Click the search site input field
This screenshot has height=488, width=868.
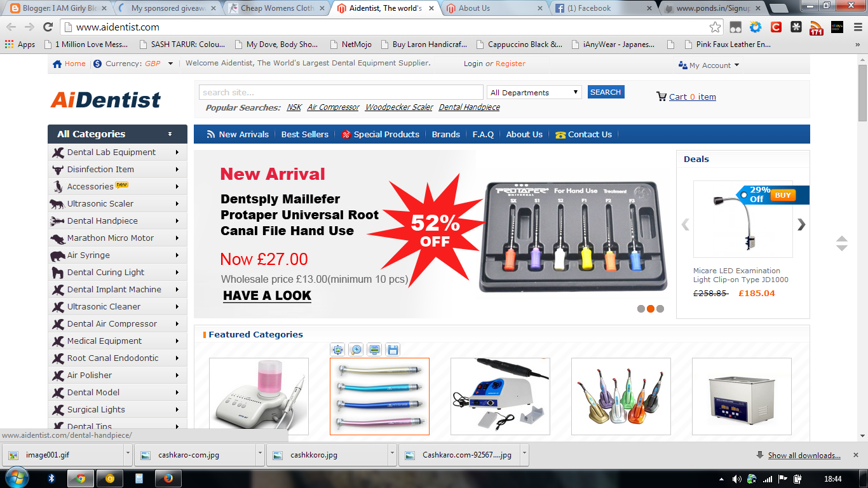click(x=341, y=92)
